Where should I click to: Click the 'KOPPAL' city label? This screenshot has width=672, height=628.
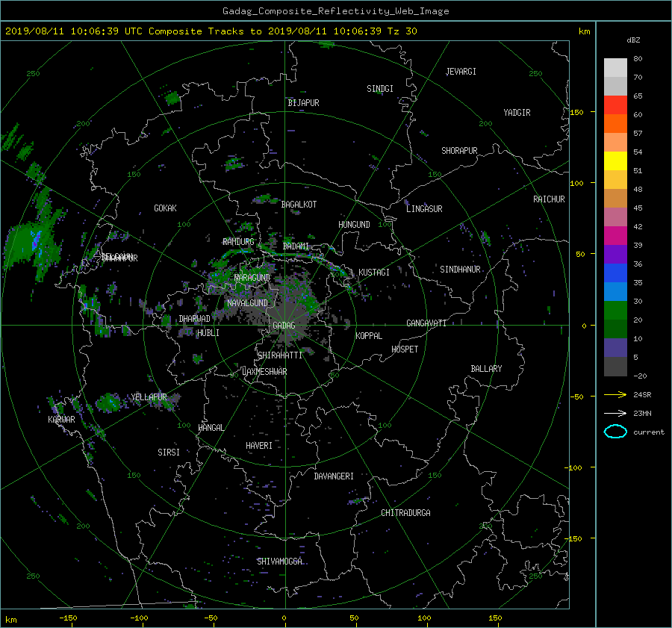click(x=369, y=335)
